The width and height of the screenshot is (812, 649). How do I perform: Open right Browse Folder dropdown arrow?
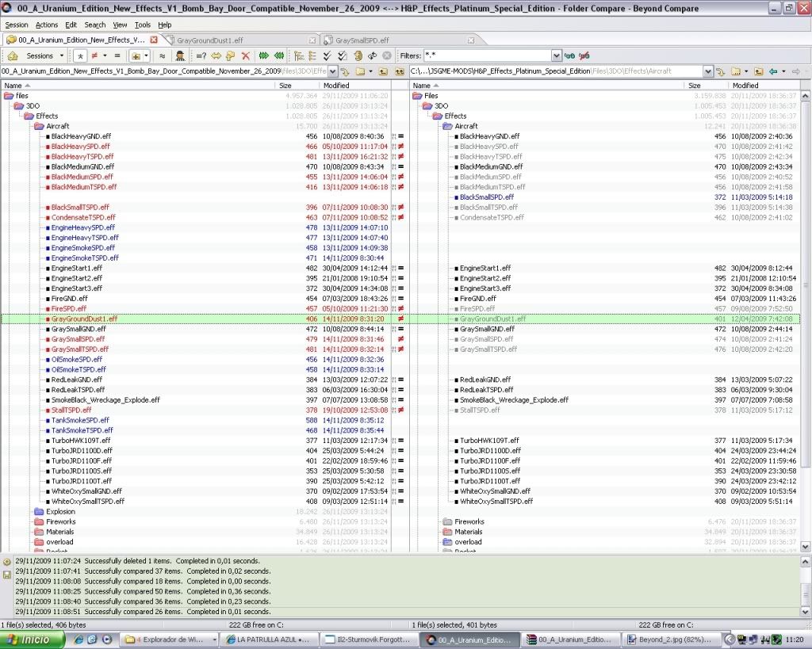pos(746,71)
